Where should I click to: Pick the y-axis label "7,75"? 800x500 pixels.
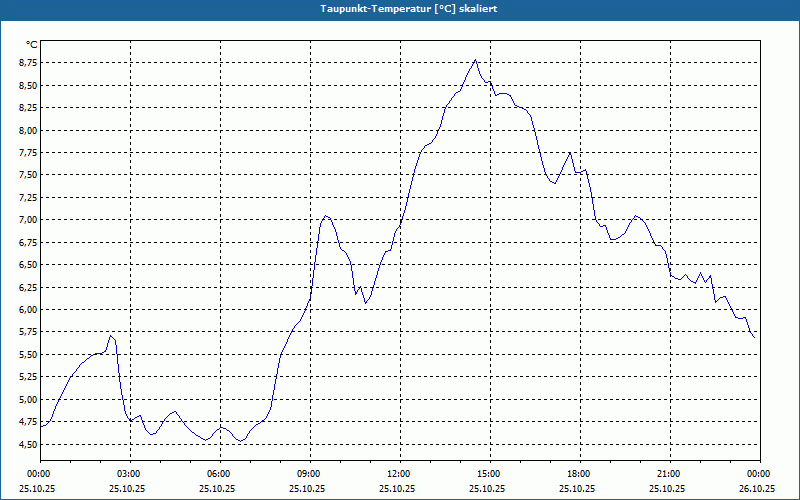(x=28, y=153)
